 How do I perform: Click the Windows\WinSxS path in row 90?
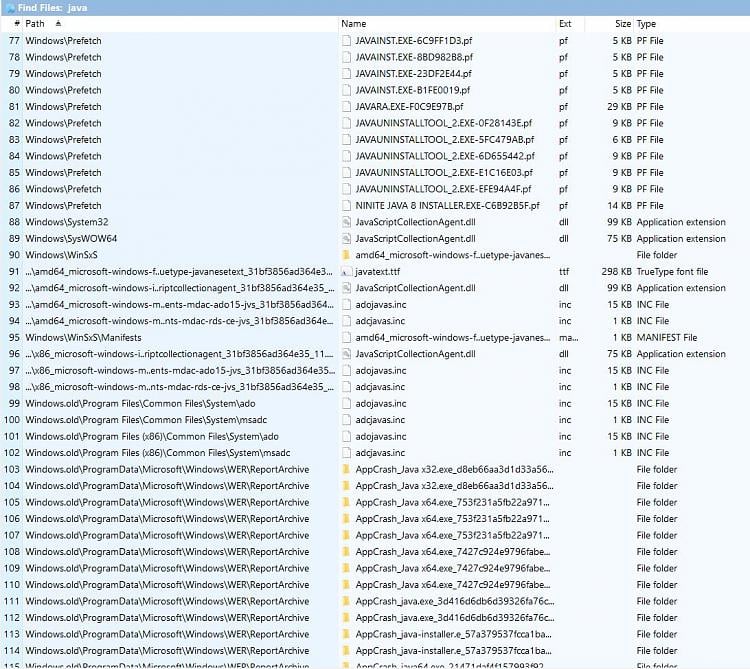[61, 255]
